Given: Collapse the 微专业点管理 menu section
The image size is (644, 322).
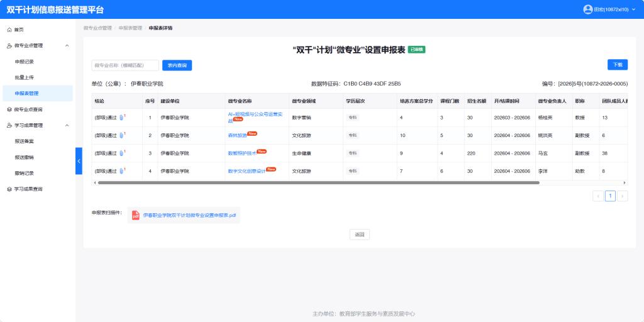Looking at the screenshot, I should click(x=67, y=45).
